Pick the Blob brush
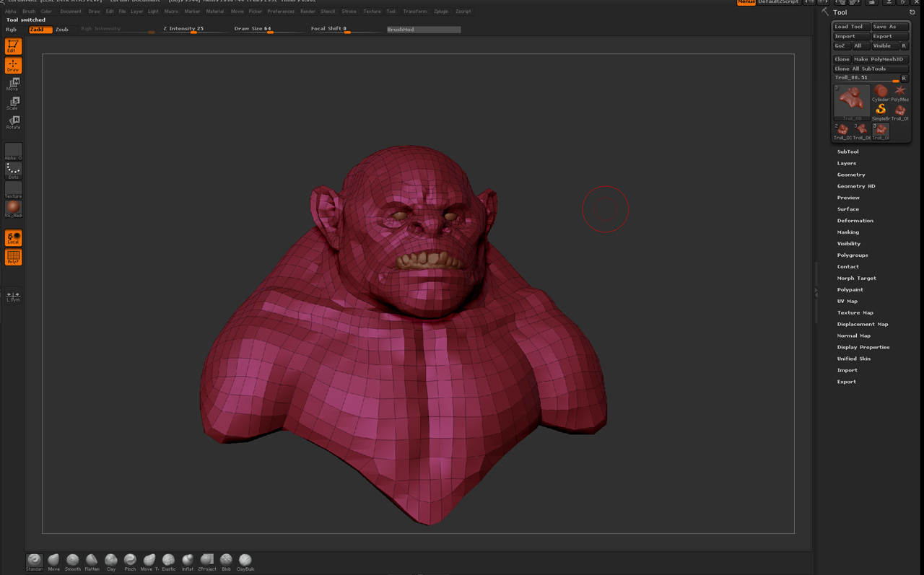924x575 pixels. 226,562
